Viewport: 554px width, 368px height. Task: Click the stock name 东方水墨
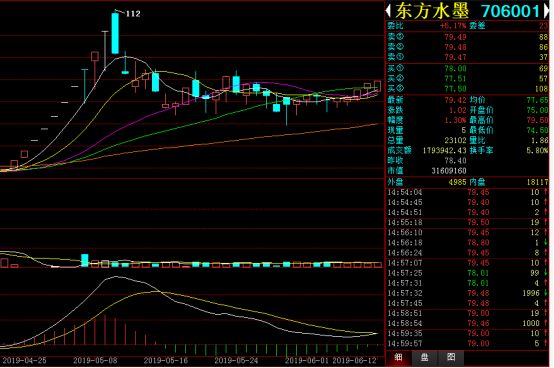point(432,11)
